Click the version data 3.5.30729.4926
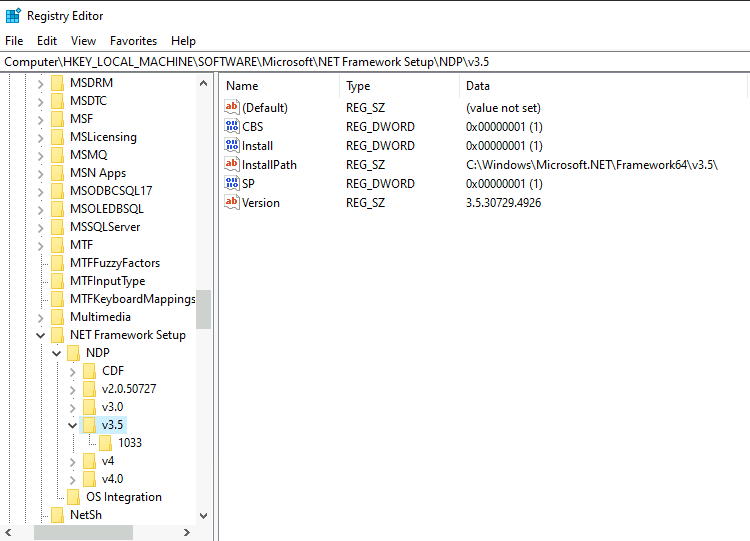 pos(503,203)
